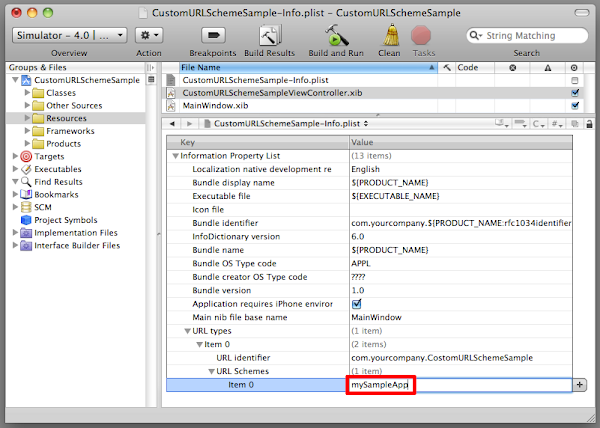Image resolution: width=600 pixels, height=428 pixels.
Task: Collapse the URL types row
Action: pos(188,331)
